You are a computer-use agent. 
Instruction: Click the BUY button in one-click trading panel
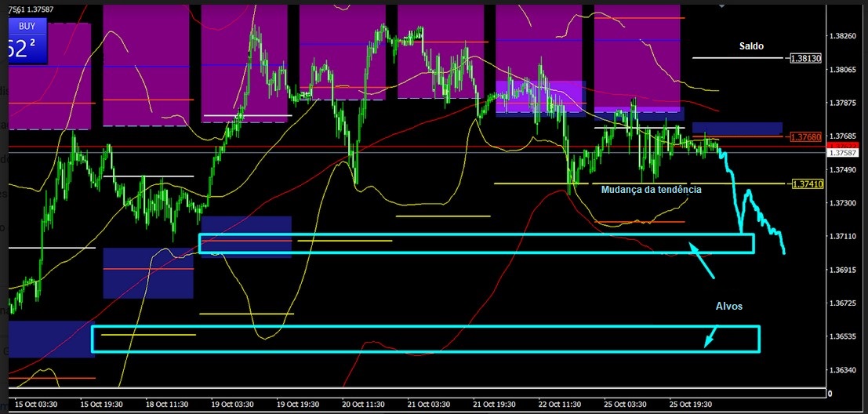(x=27, y=26)
